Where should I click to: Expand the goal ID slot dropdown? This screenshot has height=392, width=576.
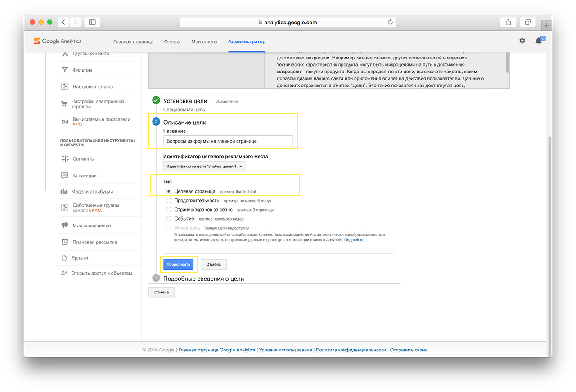204,167
